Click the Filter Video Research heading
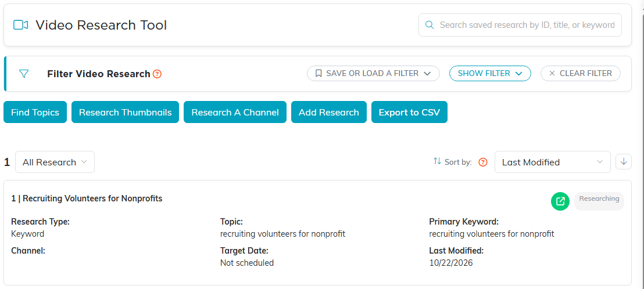The height and width of the screenshot is (289, 644). click(99, 74)
